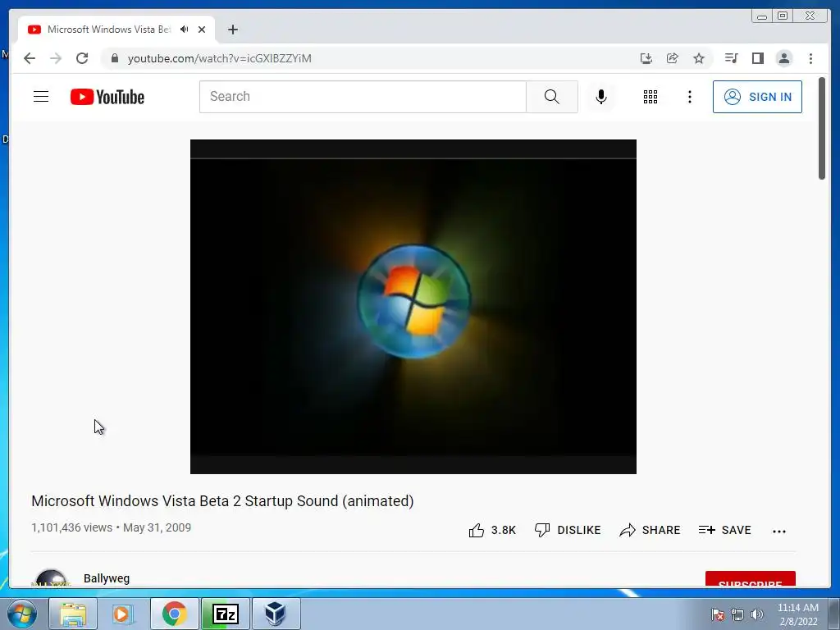This screenshot has height=630, width=840.
Task: Click the Vista startup video player
Action: point(413,307)
